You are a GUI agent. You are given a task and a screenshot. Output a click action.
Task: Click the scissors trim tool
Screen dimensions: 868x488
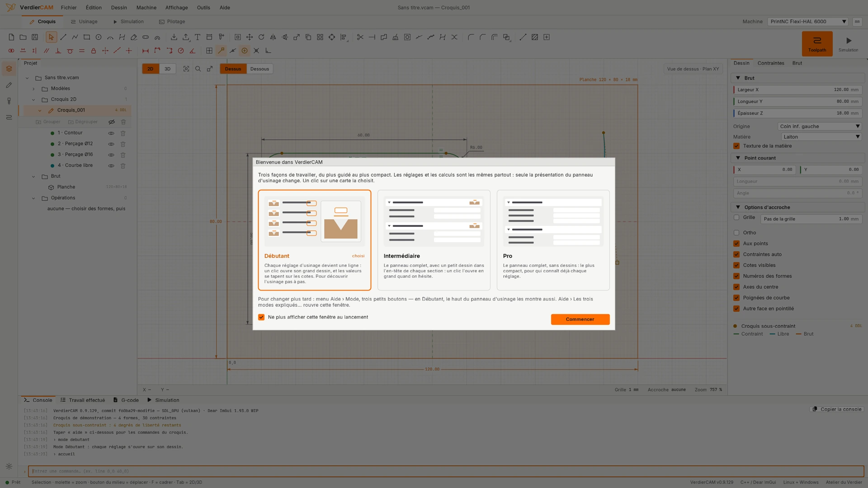tap(360, 38)
